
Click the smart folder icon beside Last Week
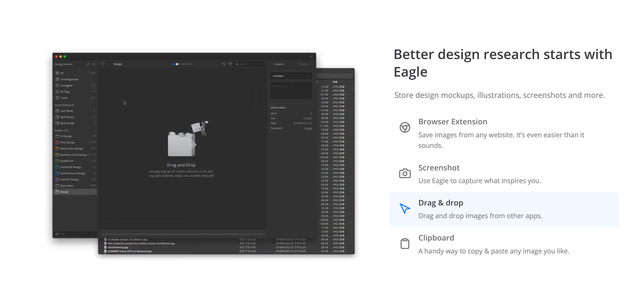(x=57, y=111)
